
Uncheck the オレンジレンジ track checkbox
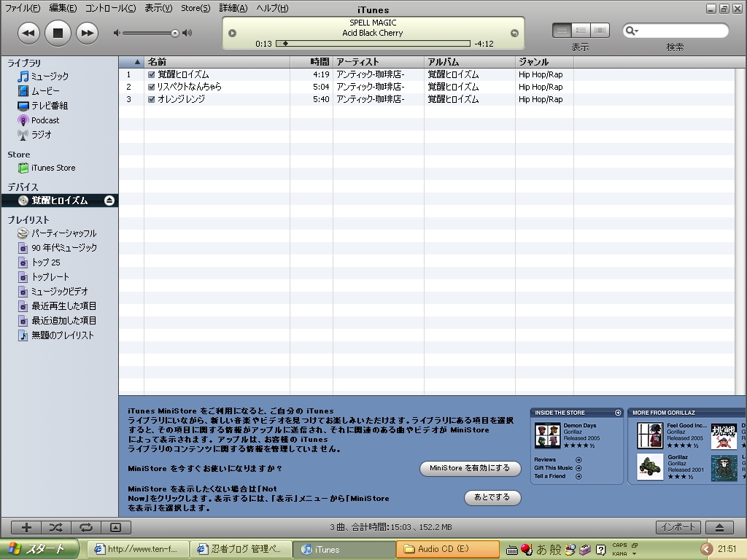pos(152,99)
